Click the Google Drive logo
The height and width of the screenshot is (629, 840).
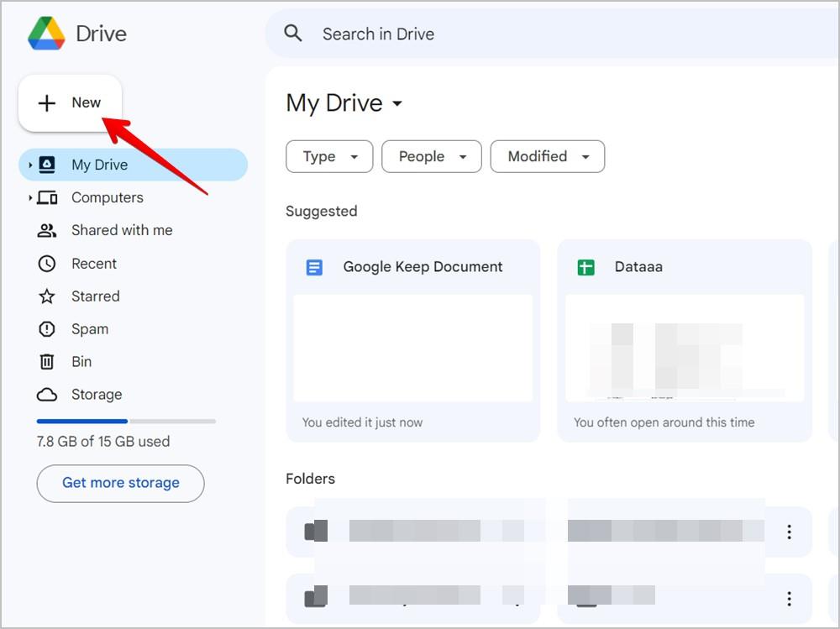(x=46, y=34)
